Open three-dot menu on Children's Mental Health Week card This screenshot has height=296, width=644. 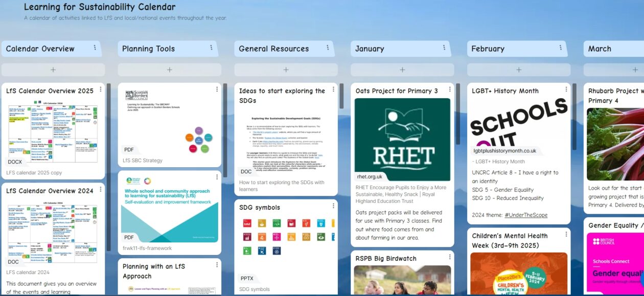click(566, 235)
